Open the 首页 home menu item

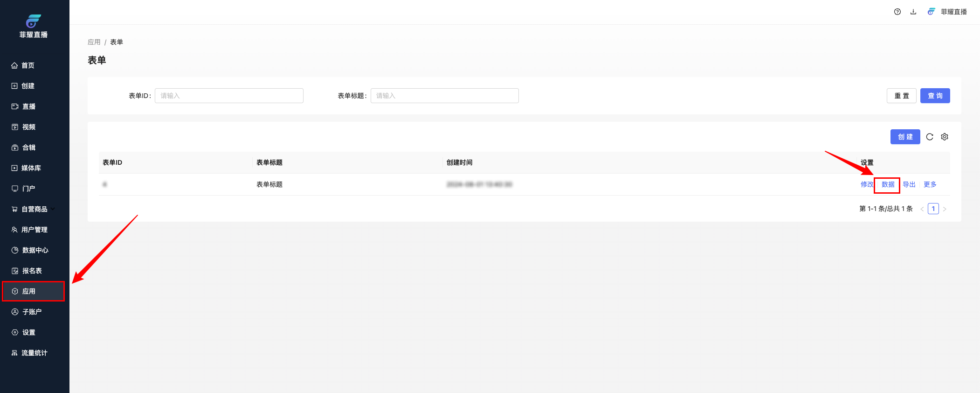coord(28,65)
